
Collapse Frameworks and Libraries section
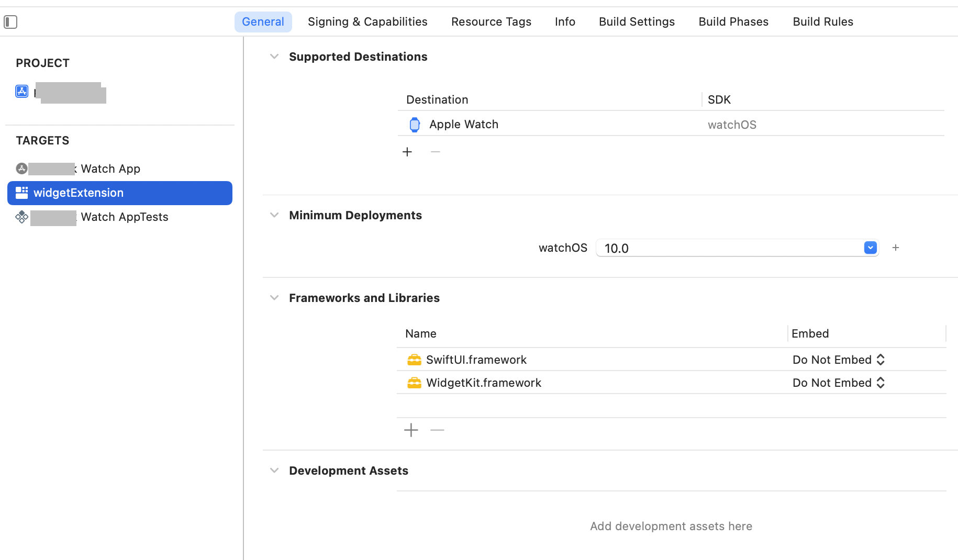(x=274, y=298)
